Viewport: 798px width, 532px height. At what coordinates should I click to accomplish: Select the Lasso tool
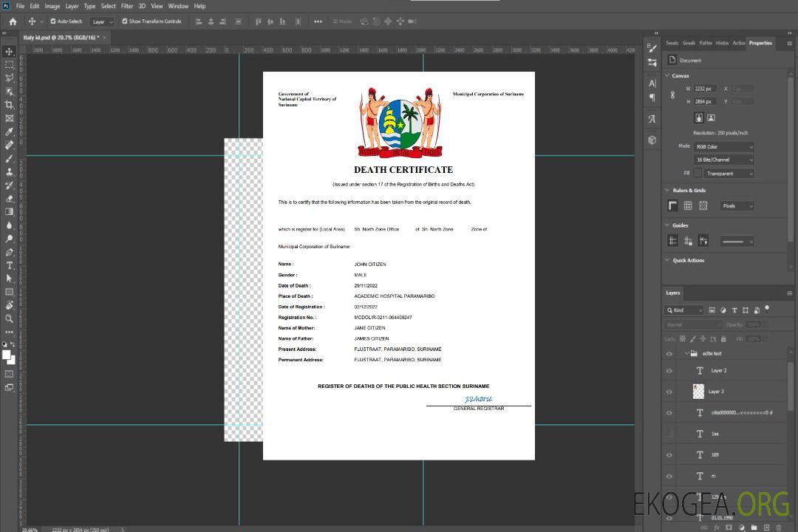point(9,78)
